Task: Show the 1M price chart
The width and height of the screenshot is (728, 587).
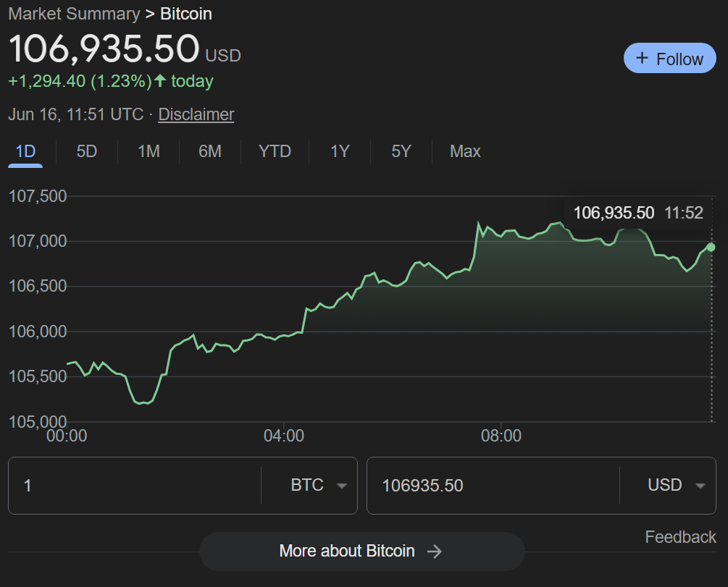Action: (148, 151)
